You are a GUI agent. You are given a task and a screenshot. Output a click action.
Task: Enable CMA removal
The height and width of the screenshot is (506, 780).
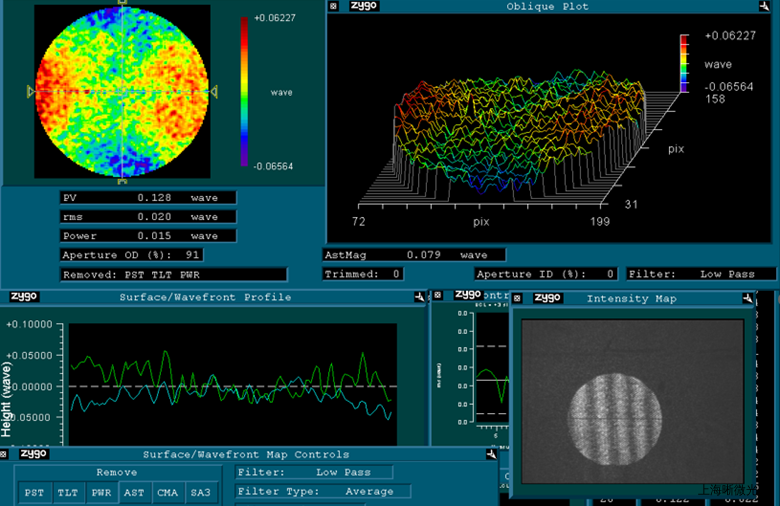tap(167, 492)
